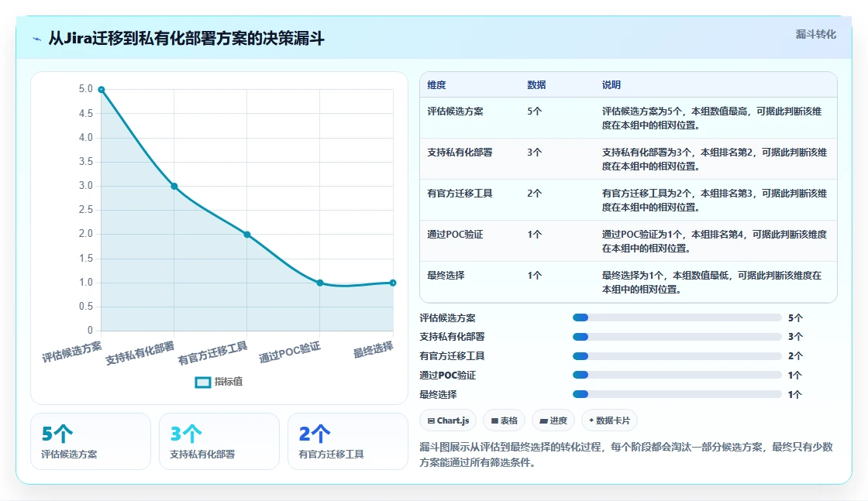Select the 数据卡片 tag

point(609,420)
